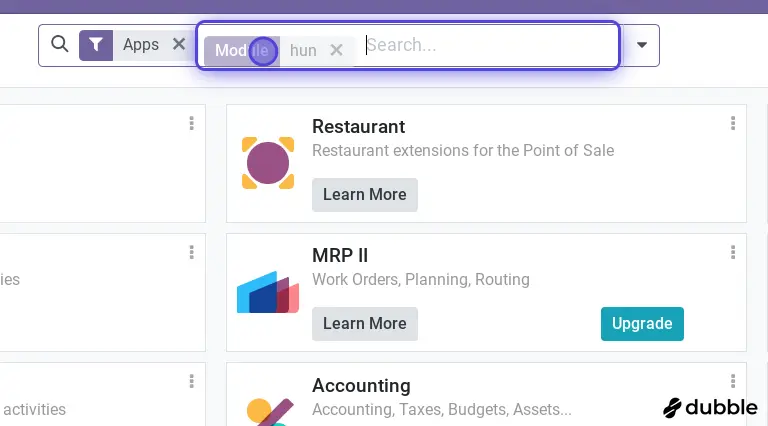Click Learn More on Restaurant card
This screenshot has width=768, height=426.
pyautogui.click(x=364, y=194)
